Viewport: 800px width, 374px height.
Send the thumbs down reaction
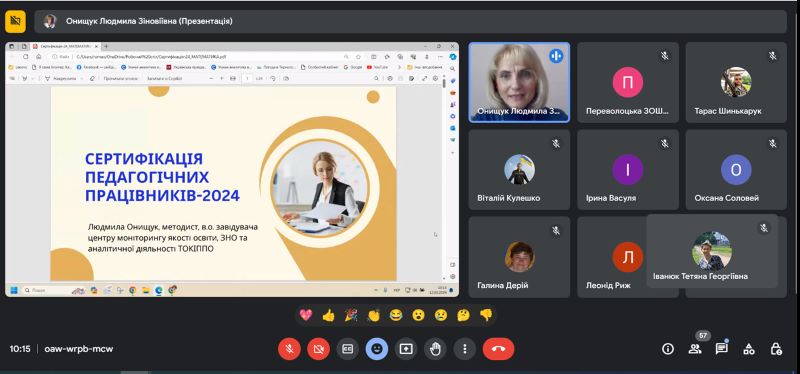point(486,315)
